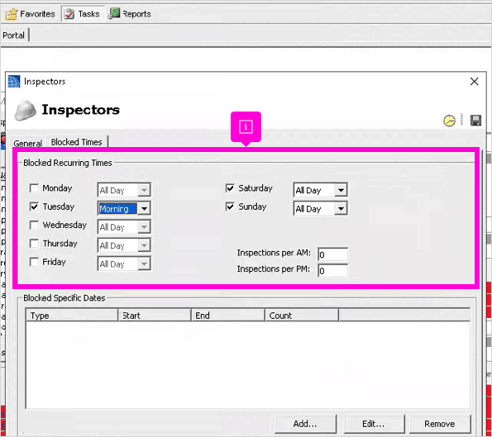Click the pink info tooltip icon
This screenshot has height=437, width=492.
[x=246, y=127]
